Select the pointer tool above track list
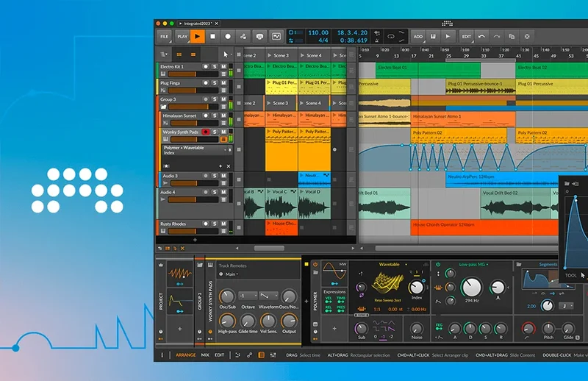Image resolution: width=588 pixels, height=381 pixels. [x=226, y=54]
